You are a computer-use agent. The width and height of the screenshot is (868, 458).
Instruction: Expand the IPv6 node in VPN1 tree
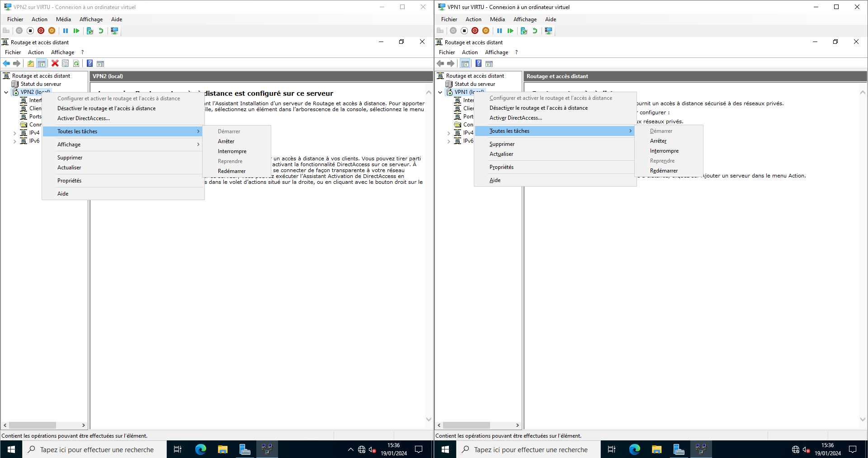[448, 141]
